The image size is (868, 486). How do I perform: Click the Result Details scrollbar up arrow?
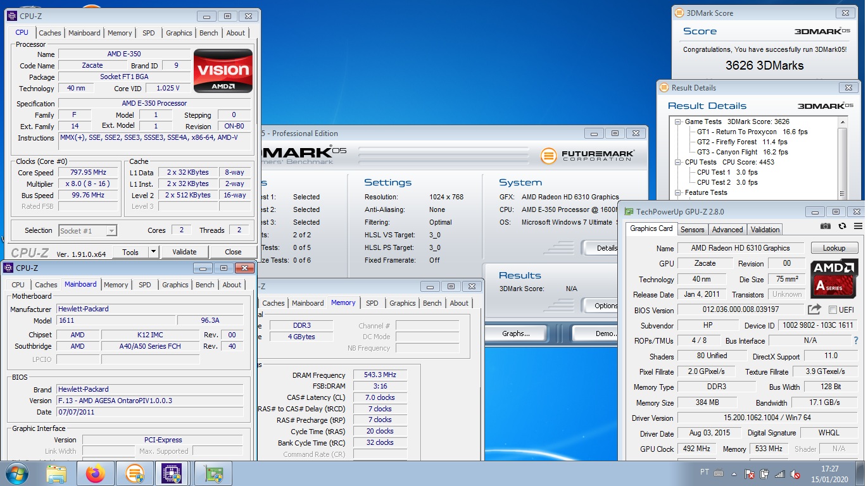click(x=842, y=121)
